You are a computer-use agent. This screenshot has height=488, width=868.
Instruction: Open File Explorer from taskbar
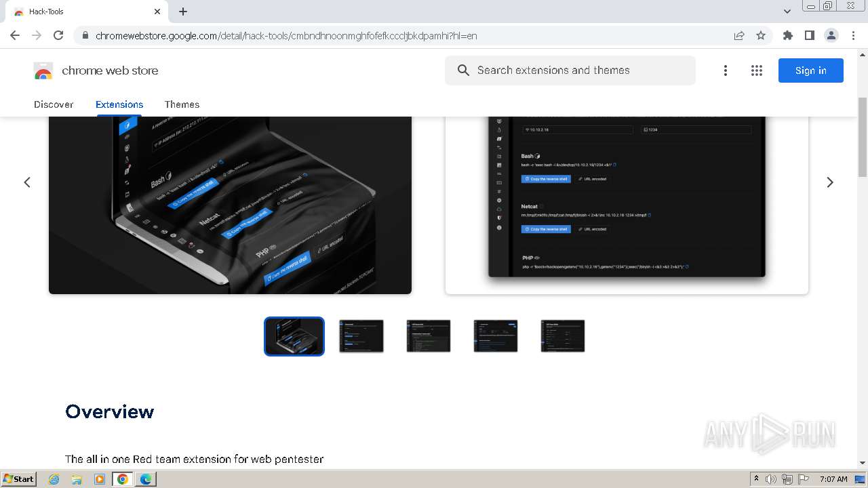[77, 479]
